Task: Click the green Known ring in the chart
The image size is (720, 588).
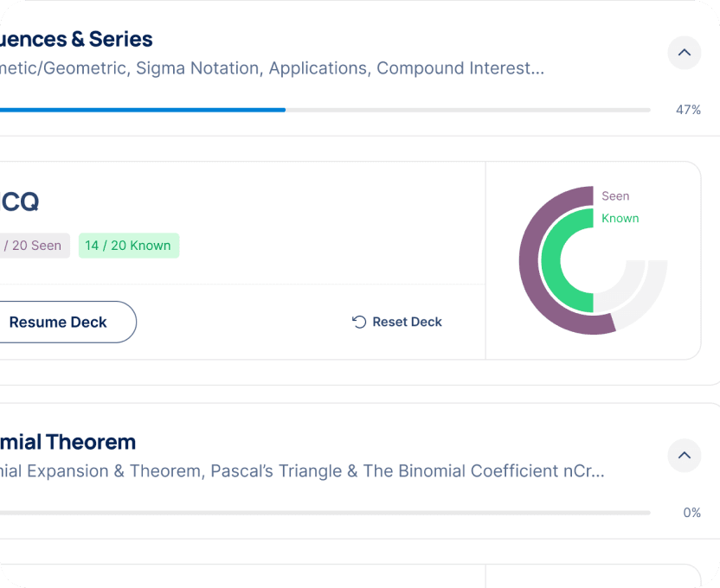Action: 550,259
